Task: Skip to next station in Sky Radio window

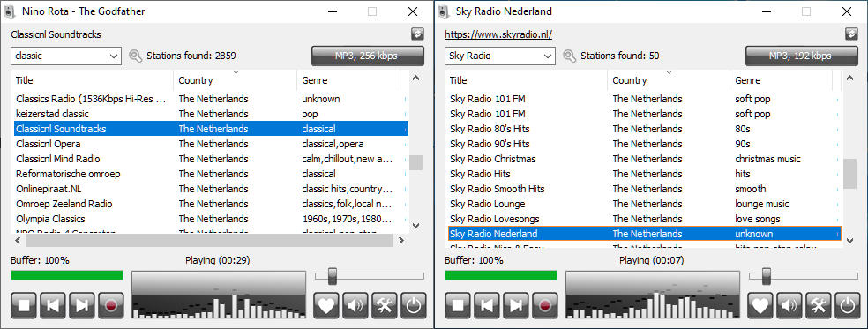Action: coord(516,305)
